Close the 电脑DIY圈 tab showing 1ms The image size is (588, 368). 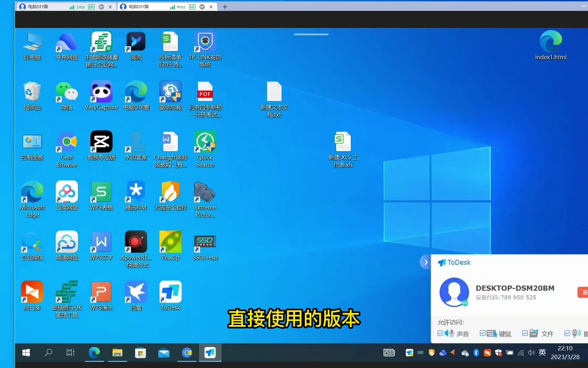tap(110, 7)
